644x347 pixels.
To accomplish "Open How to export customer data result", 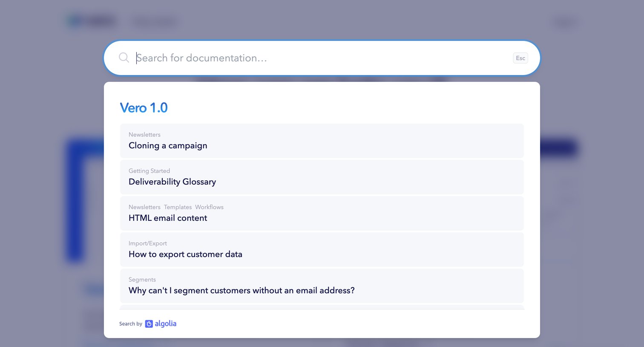I will [x=322, y=249].
